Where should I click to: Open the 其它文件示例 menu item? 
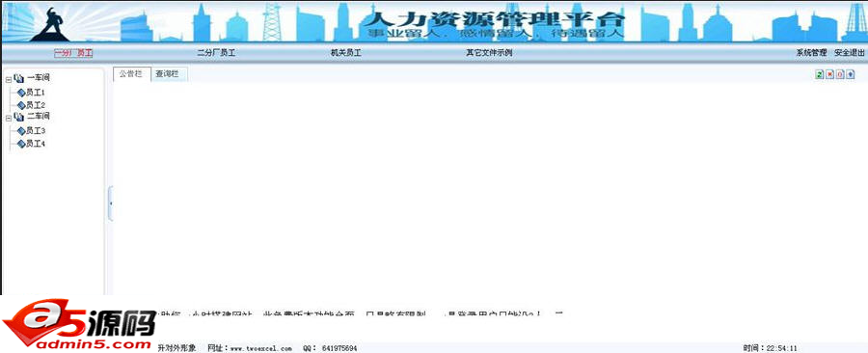[x=489, y=53]
